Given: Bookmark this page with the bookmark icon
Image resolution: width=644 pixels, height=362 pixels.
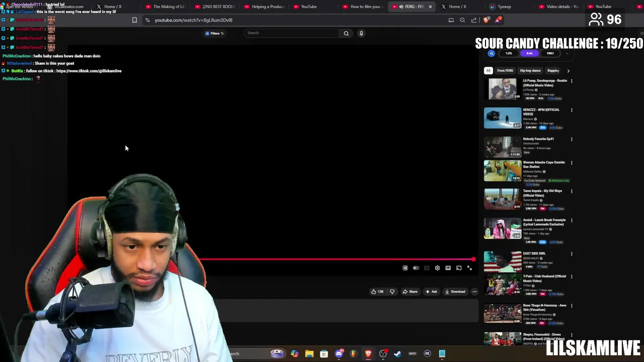Looking at the screenshot, I should click(134, 20).
